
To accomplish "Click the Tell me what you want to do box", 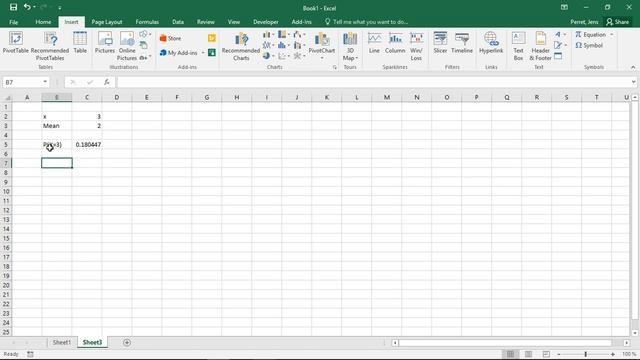I will coord(367,22).
